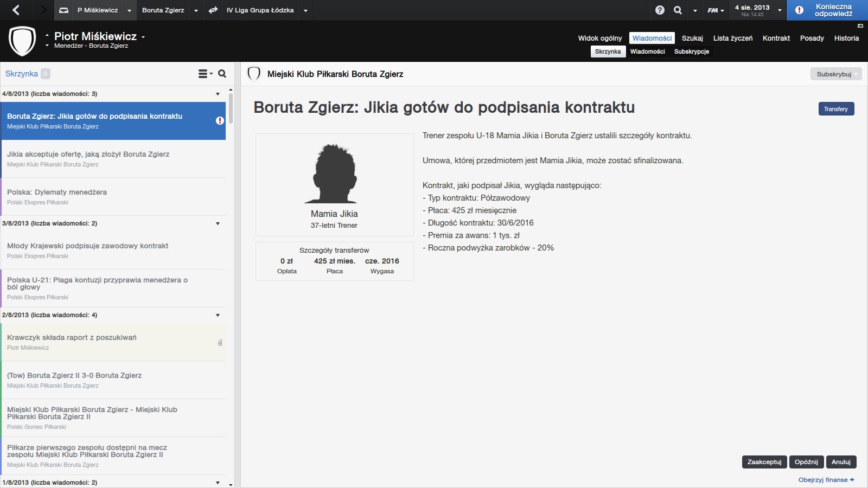Click the inbox list vertical scrollbar
868x488 pixels.
tap(231, 108)
